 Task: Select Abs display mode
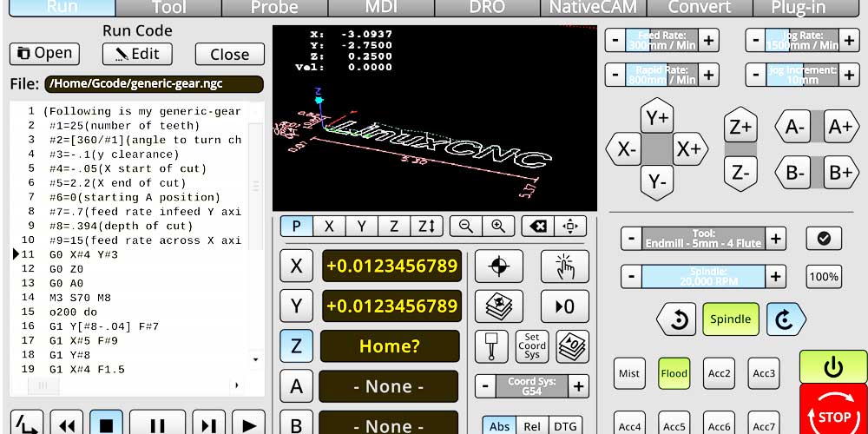click(499, 425)
